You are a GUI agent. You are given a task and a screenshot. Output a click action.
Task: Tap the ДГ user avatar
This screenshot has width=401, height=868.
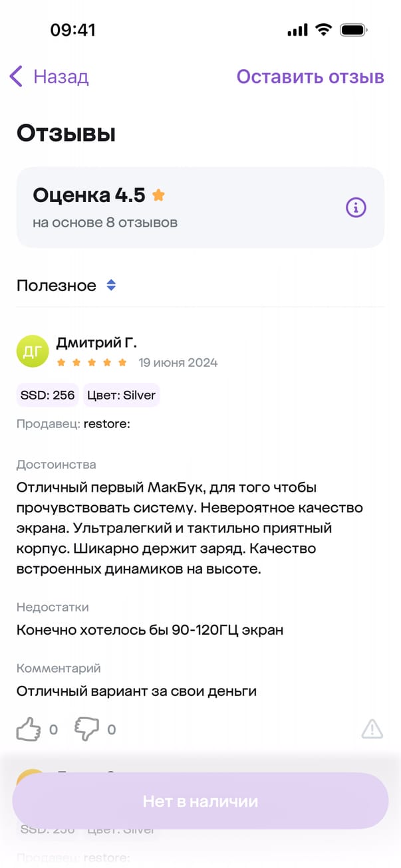coord(33,352)
